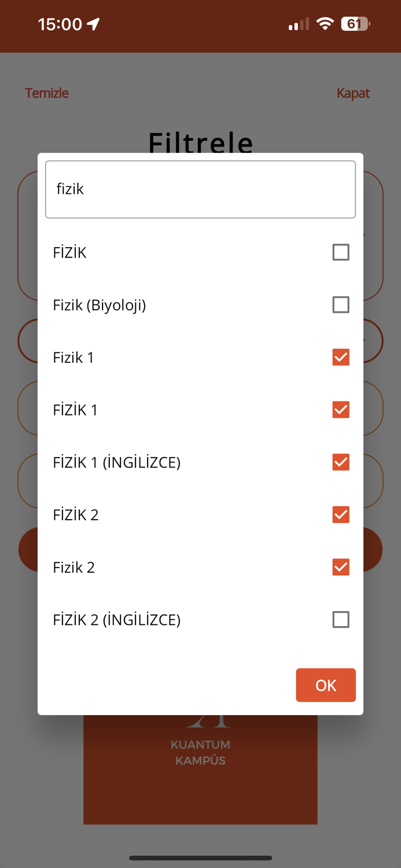Focus the search field containing 'fizik'
This screenshot has height=868, width=401.
200,189
